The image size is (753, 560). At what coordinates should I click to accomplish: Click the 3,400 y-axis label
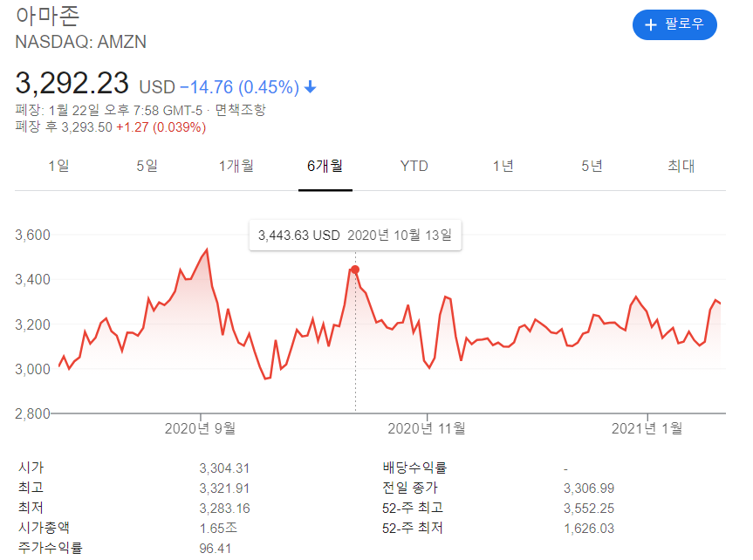pos(32,279)
